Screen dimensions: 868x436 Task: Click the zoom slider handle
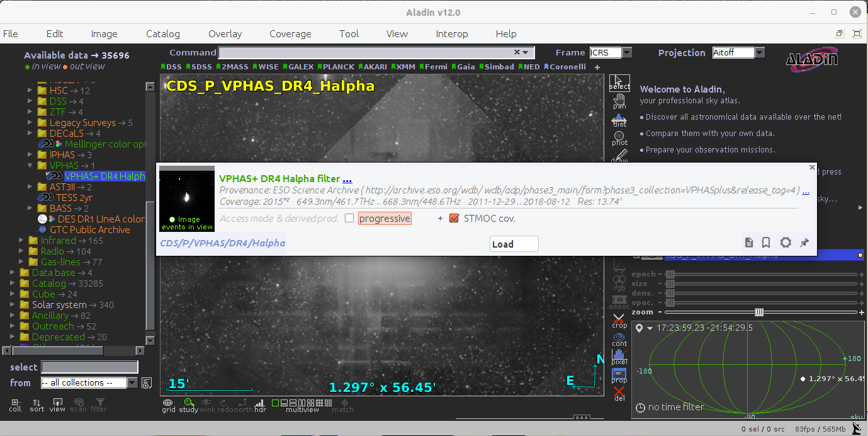(760, 312)
